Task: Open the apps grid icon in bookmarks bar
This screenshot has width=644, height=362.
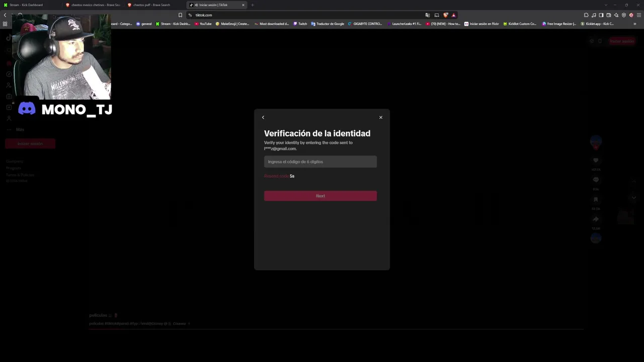Action: pyautogui.click(x=5, y=24)
